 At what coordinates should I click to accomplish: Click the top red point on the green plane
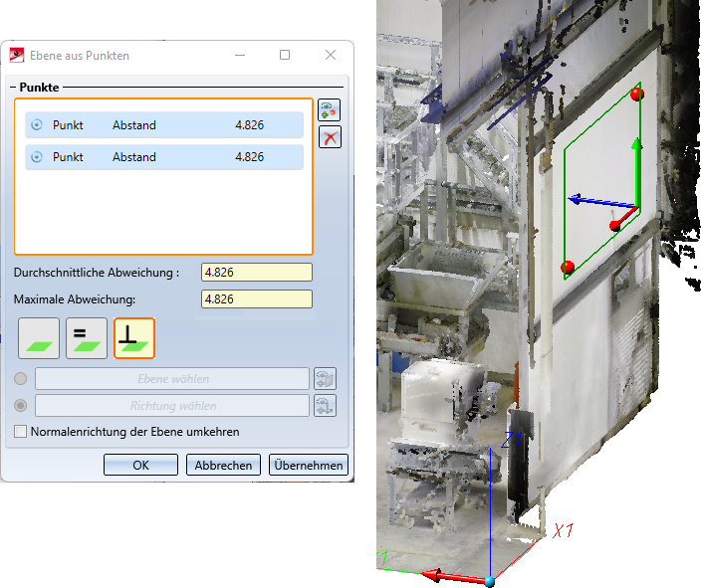(637, 95)
